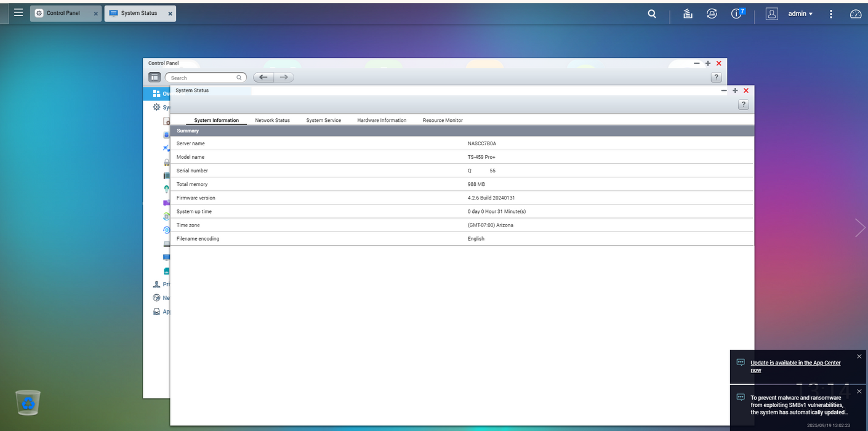Screen dimensions: 868x431
Task: Dismiss the SMBv1 vulnerabilities notification
Action: point(859,391)
